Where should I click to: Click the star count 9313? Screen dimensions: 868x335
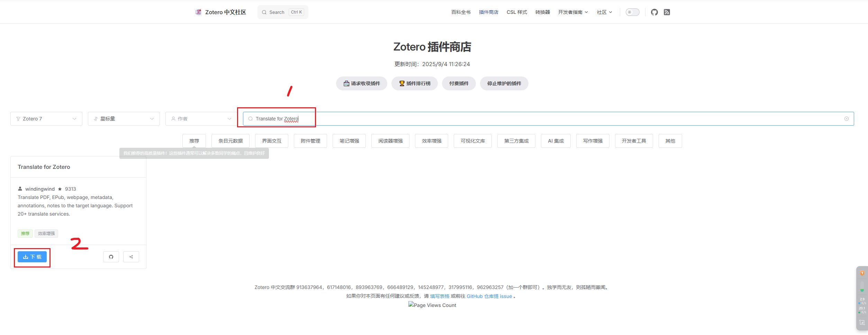70,189
